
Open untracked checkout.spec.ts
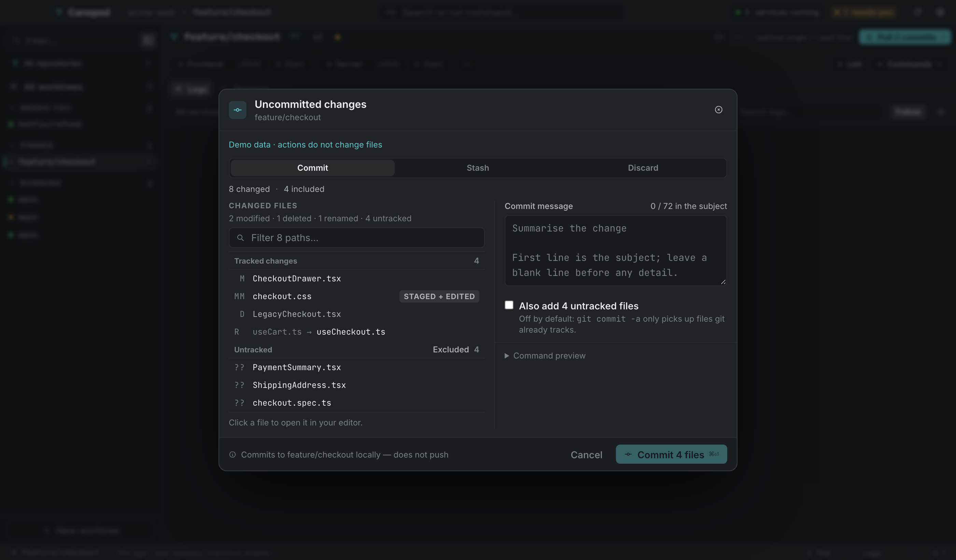click(356, 403)
